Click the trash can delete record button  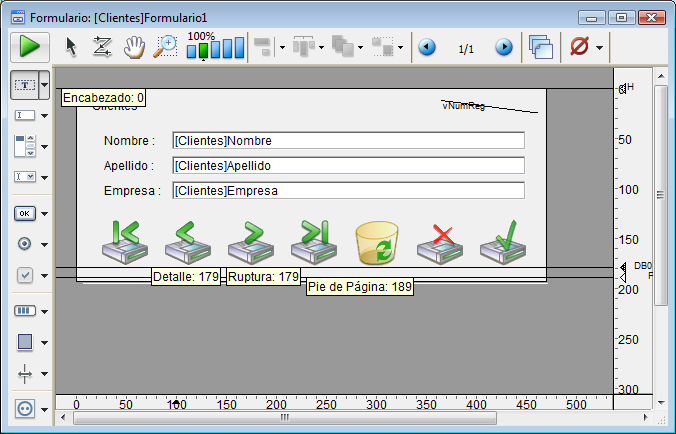click(379, 242)
